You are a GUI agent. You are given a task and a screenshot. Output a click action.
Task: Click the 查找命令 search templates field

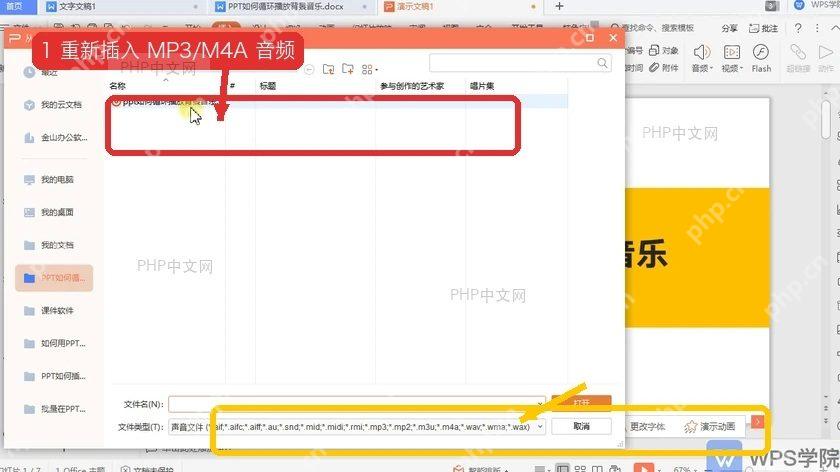[653, 28]
